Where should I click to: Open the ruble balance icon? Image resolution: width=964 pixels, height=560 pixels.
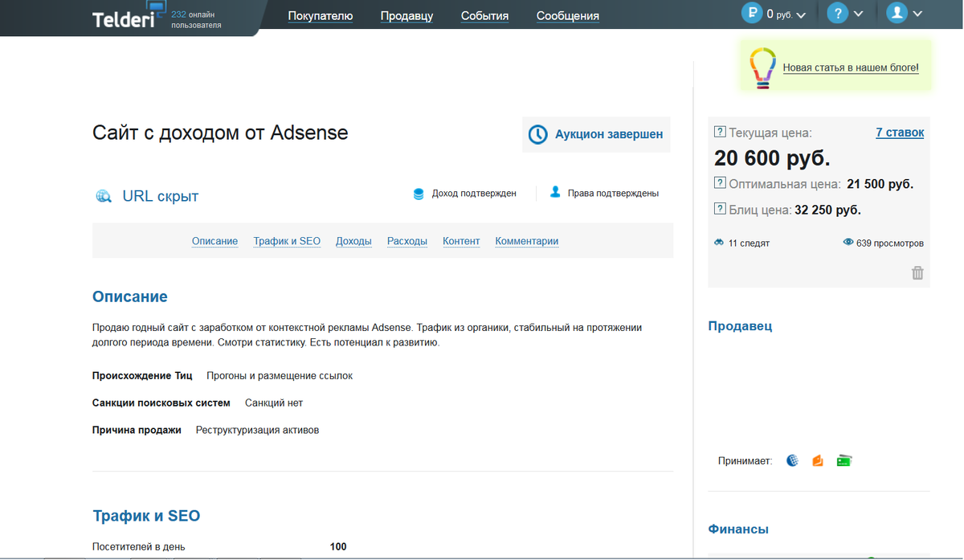[752, 13]
